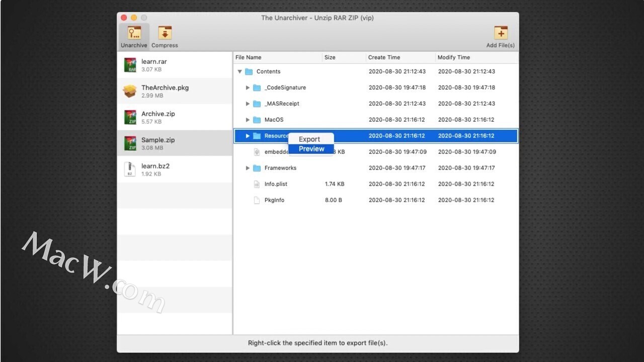This screenshot has width=644, height=362.
Task: Click the 3.07 KB size under learn.rar
Action: click(151, 69)
